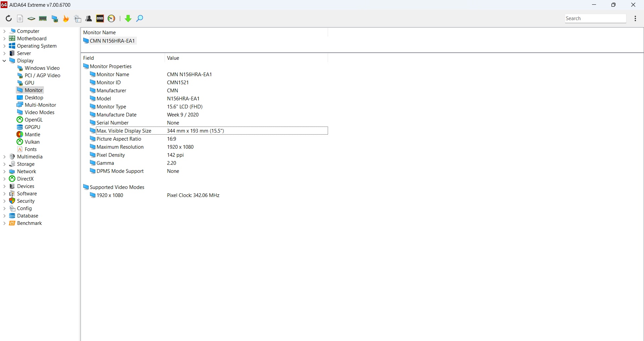
Task: Open Preferences gear-checklist toolbar icon
Action: click(78, 18)
